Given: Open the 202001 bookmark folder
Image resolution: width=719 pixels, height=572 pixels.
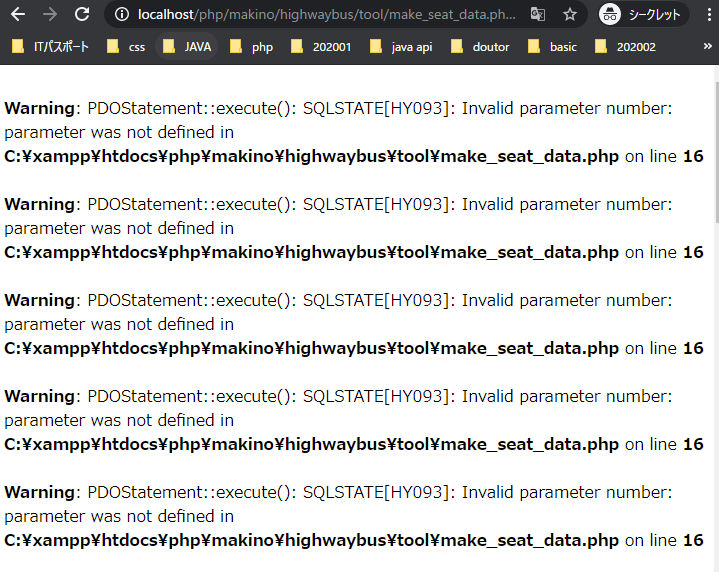Looking at the screenshot, I should tap(321, 47).
